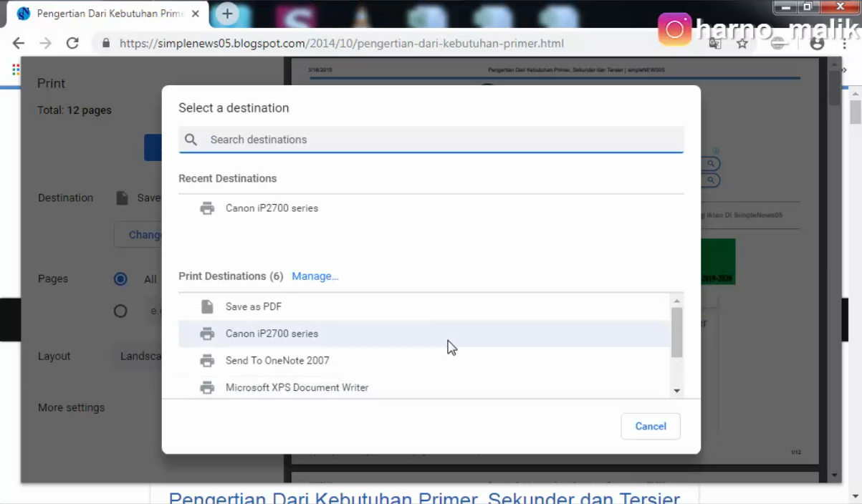
Task: Click the Chrome profile avatar icon
Action: pos(817,43)
